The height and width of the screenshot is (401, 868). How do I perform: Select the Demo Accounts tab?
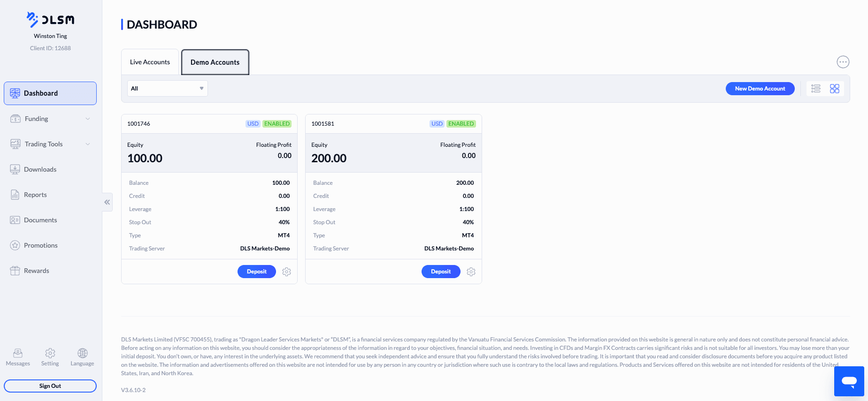coord(215,62)
